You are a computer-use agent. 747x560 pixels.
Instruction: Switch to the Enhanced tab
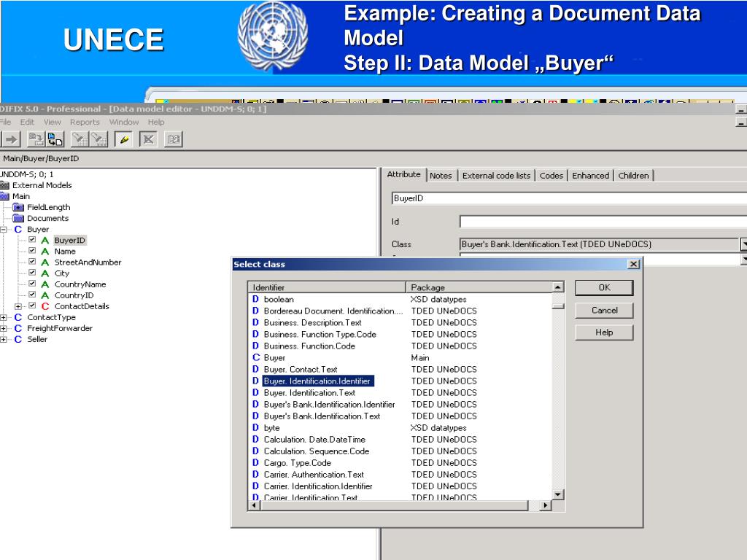pyautogui.click(x=591, y=176)
